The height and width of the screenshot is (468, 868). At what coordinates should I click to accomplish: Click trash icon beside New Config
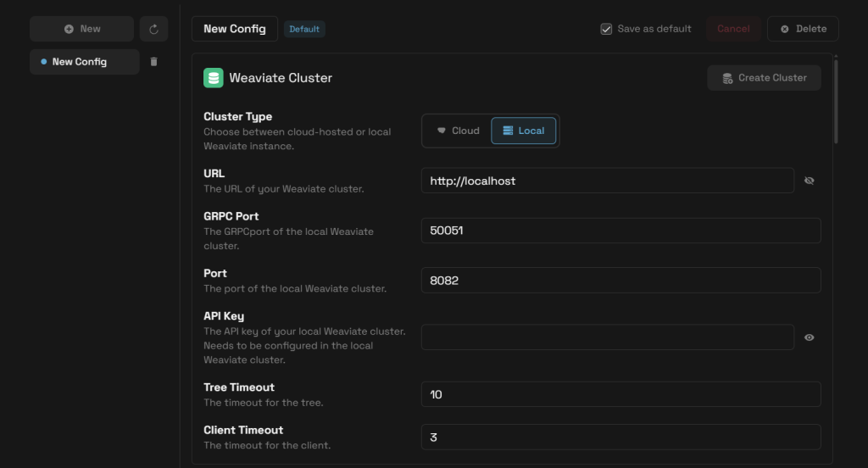153,62
